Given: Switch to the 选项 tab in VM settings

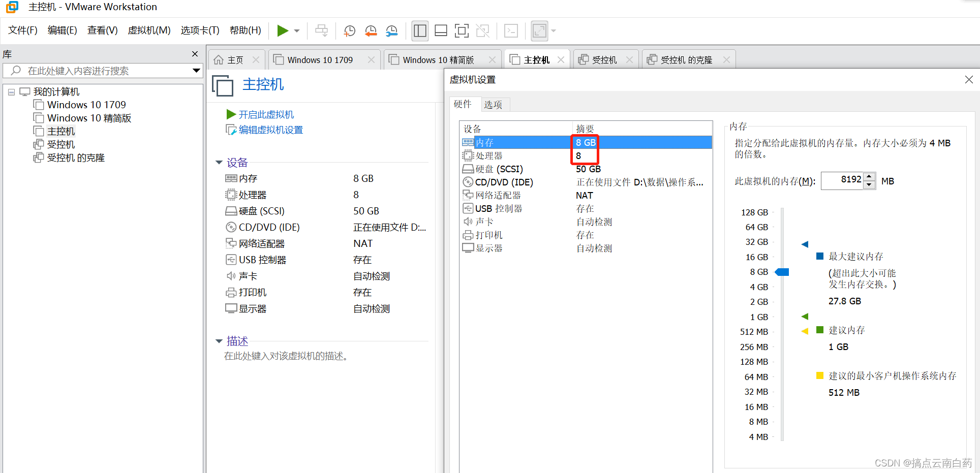Looking at the screenshot, I should (494, 104).
